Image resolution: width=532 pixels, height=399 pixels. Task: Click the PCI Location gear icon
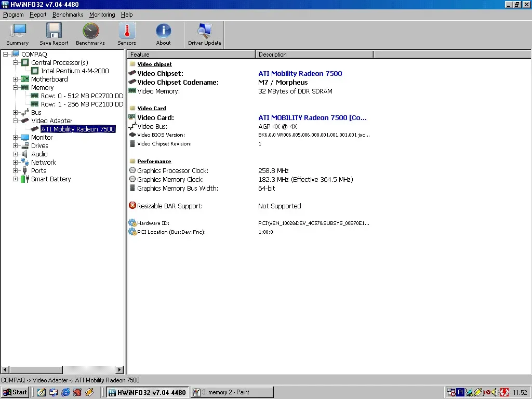pos(132,232)
